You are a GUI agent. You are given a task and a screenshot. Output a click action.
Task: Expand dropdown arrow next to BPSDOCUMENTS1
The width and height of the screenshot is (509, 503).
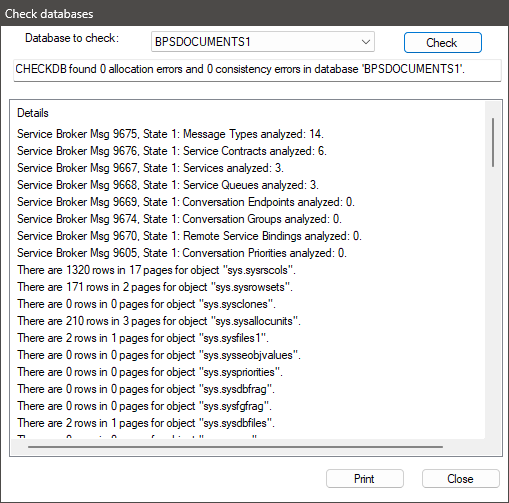(366, 42)
